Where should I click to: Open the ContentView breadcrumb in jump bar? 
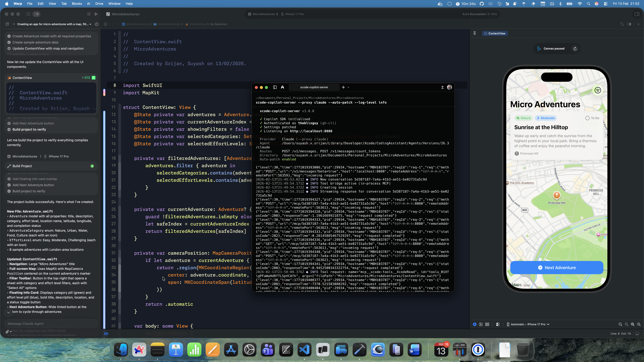pos(195,24)
